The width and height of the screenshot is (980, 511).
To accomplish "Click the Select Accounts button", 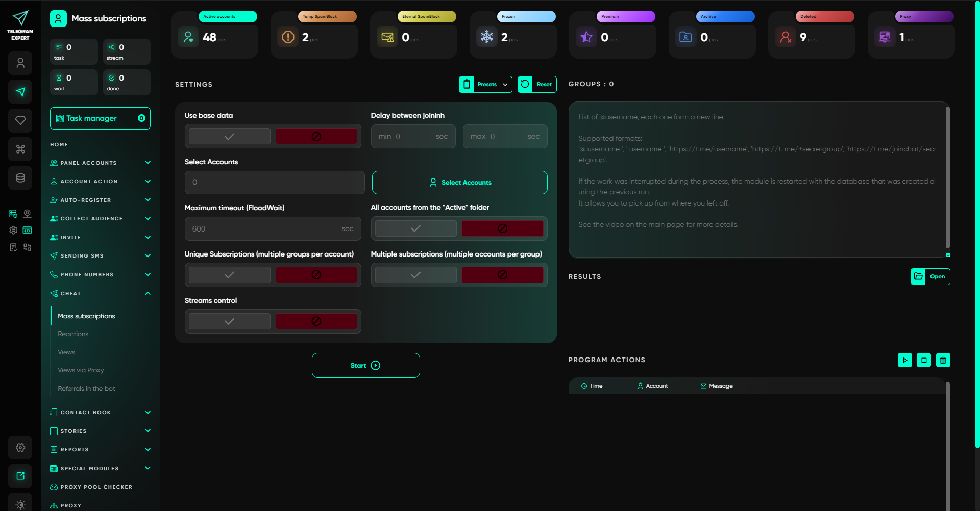I will coord(459,182).
